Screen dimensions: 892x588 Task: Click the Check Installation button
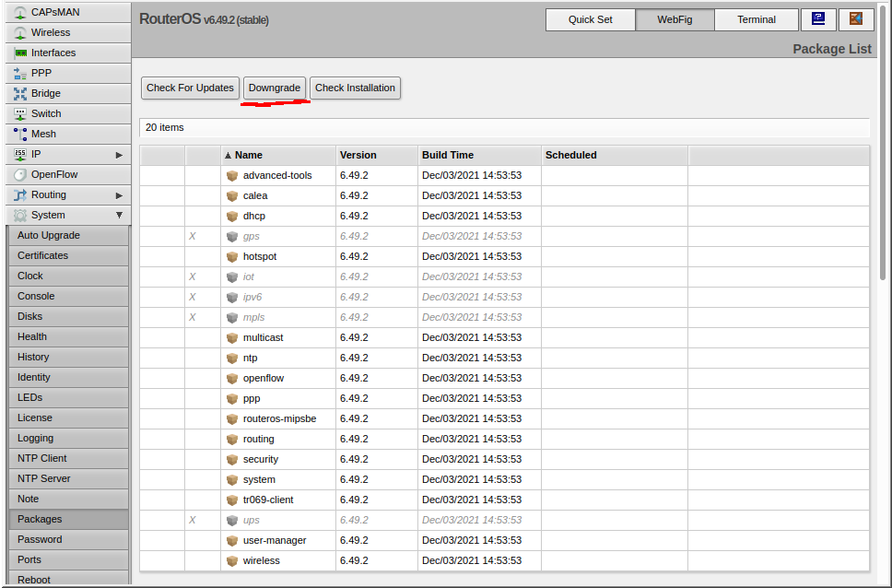tap(355, 88)
